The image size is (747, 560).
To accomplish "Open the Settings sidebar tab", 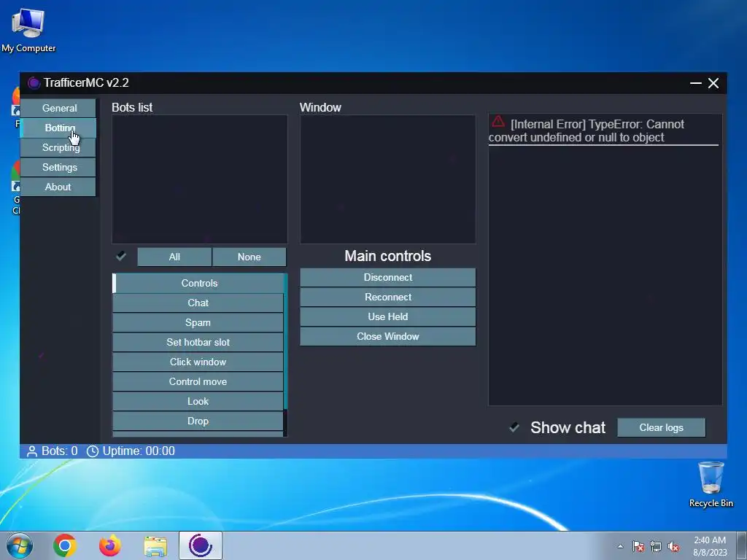I will (58, 167).
